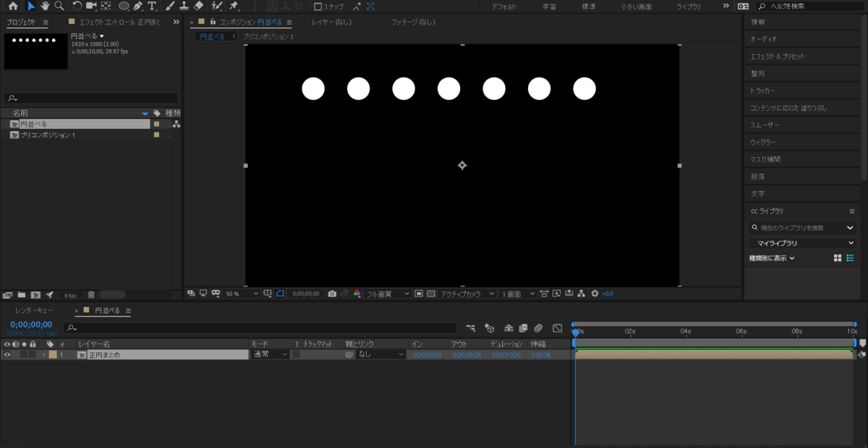This screenshot has height=448, width=868.
Task: Click the snapshot camera icon in viewer
Action: point(332,294)
